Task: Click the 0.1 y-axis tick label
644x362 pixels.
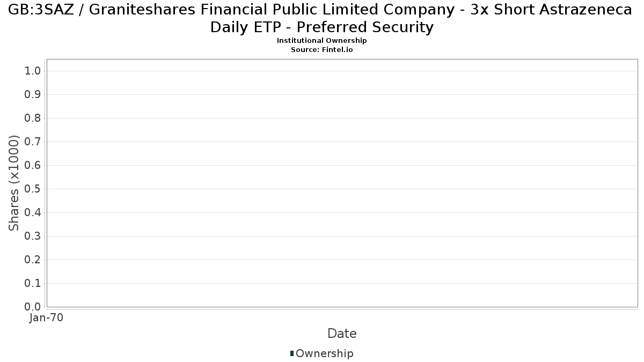Action: pyautogui.click(x=33, y=284)
